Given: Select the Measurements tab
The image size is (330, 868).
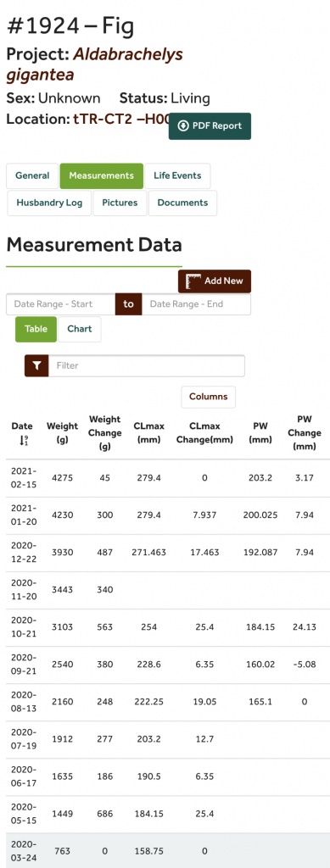Looking at the screenshot, I should pos(101,176).
